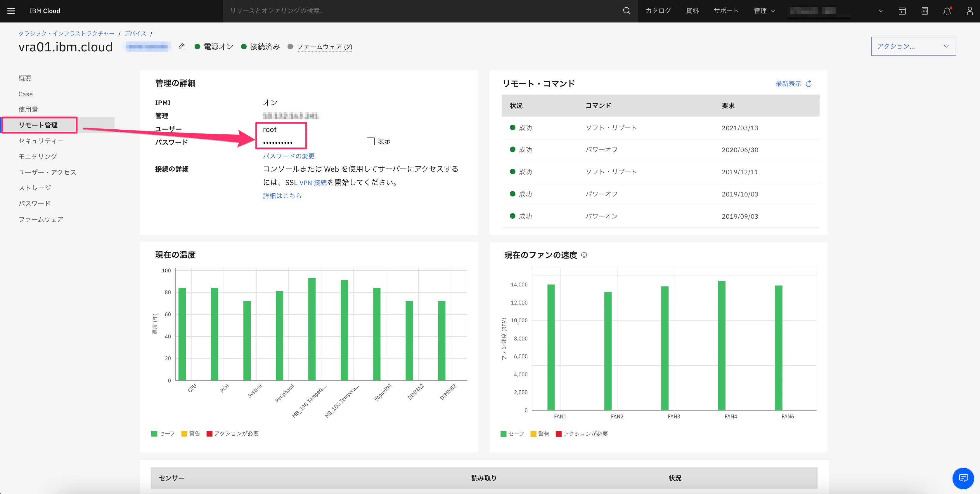Open the cost estimator calculator icon
Viewport: 980px width, 494px height.
925,11
